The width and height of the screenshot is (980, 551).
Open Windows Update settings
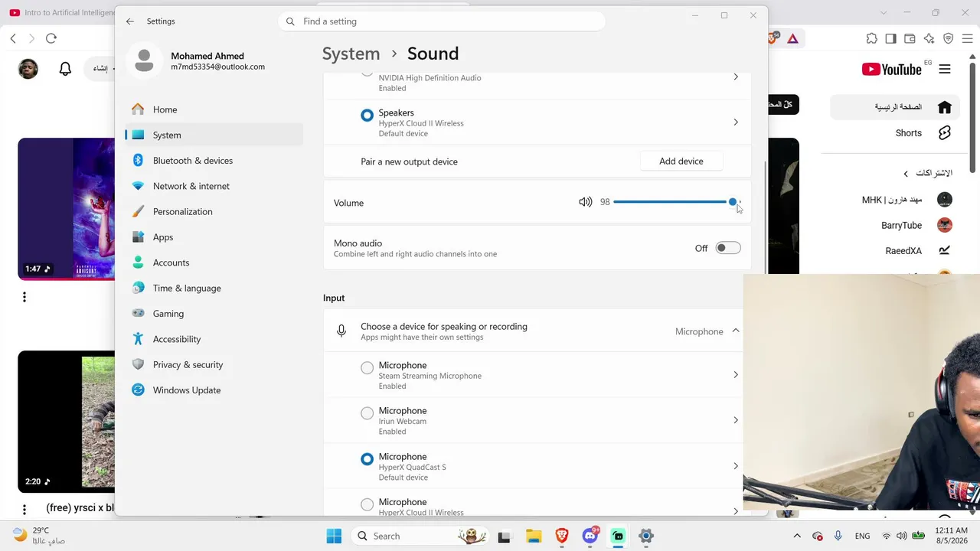214,390
